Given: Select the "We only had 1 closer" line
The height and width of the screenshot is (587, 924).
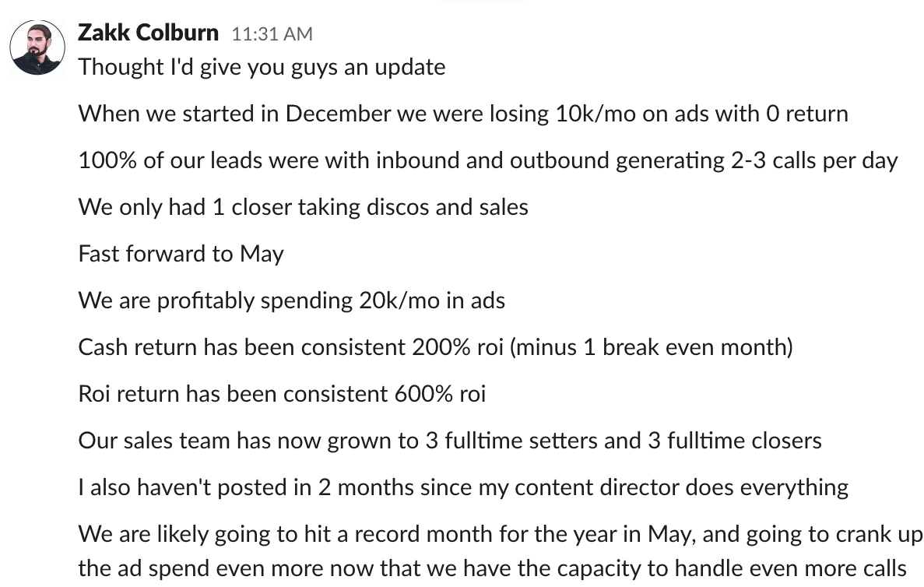Looking at the screenshot, I should (303, 207).
